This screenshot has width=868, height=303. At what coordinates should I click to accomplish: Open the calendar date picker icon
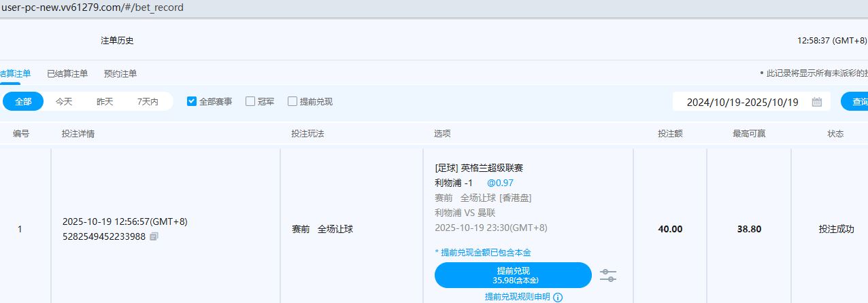[817, 102]
